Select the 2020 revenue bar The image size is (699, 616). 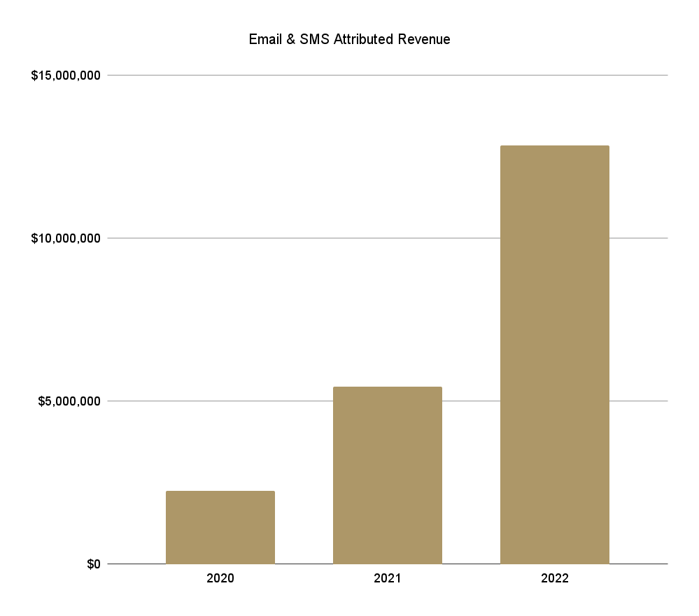(x=220, y=527)
